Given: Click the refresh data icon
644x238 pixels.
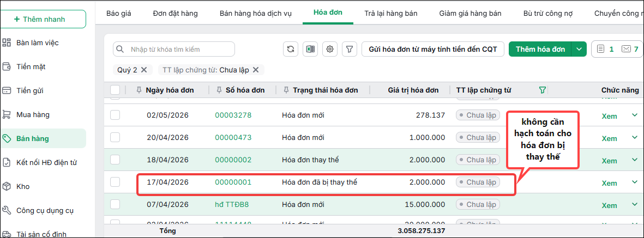Looking at the screenshot, I should click(x=291, y=49).
